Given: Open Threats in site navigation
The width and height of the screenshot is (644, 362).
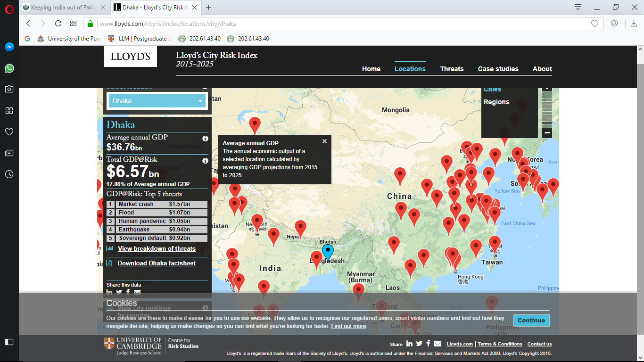Looking at the screenshot, I should [452, 69].
